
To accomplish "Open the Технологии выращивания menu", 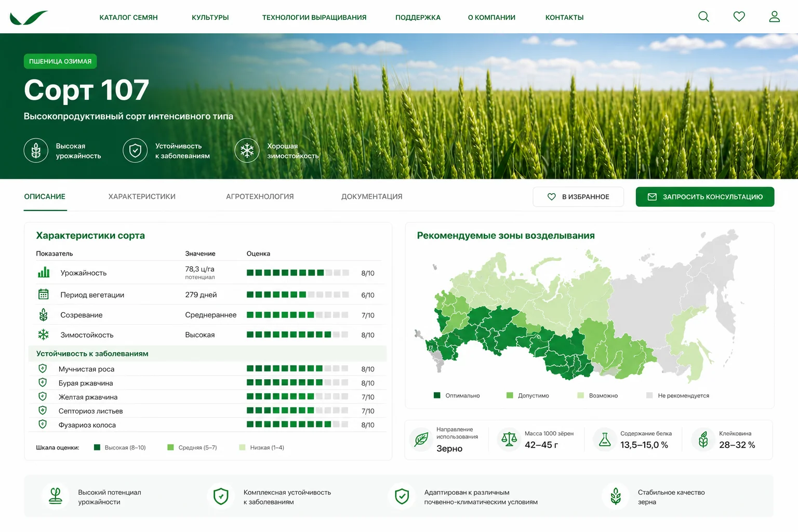I will coord(314,17).
